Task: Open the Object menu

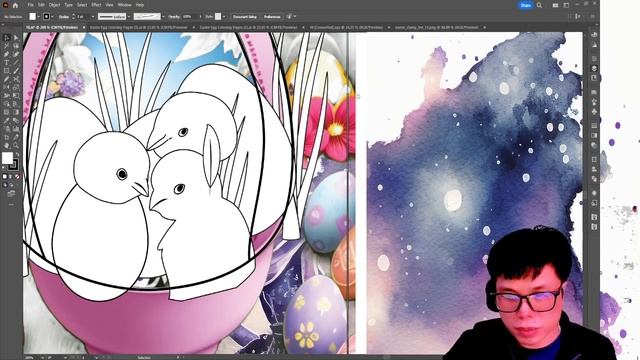Action: 54,5
